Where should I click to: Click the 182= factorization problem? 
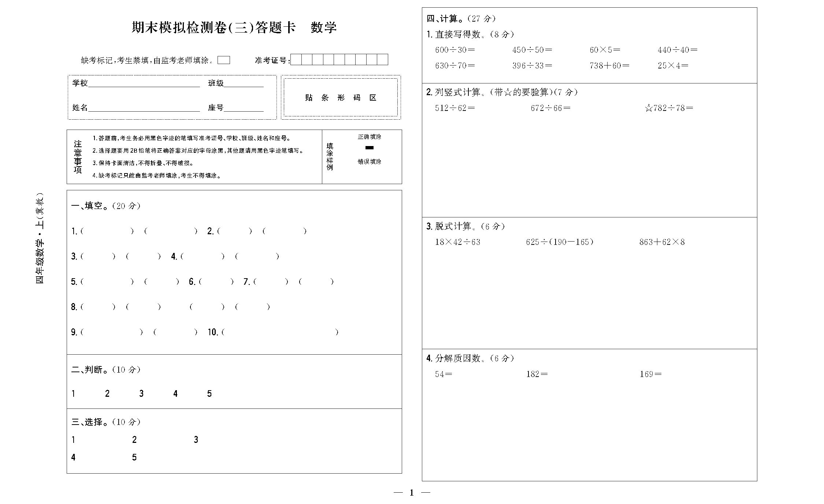[x=537, y=374]
